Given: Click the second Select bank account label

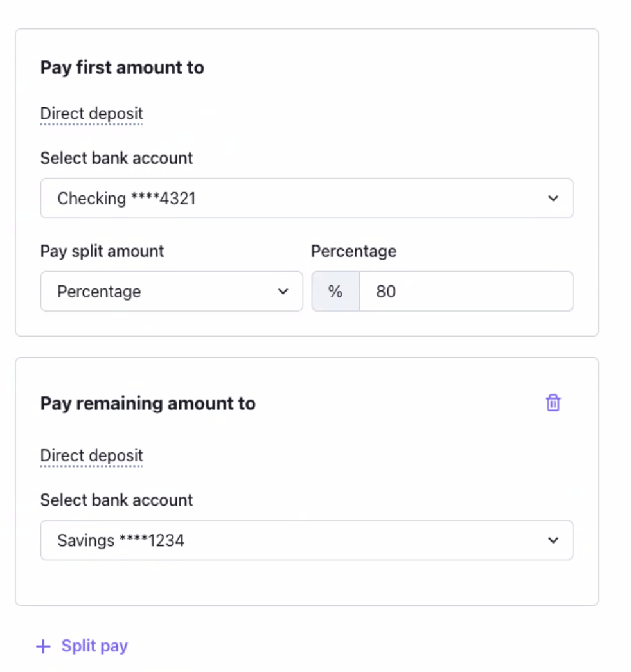Looking at the screenshot, I should pyautogui.click(x=116, y=500).
